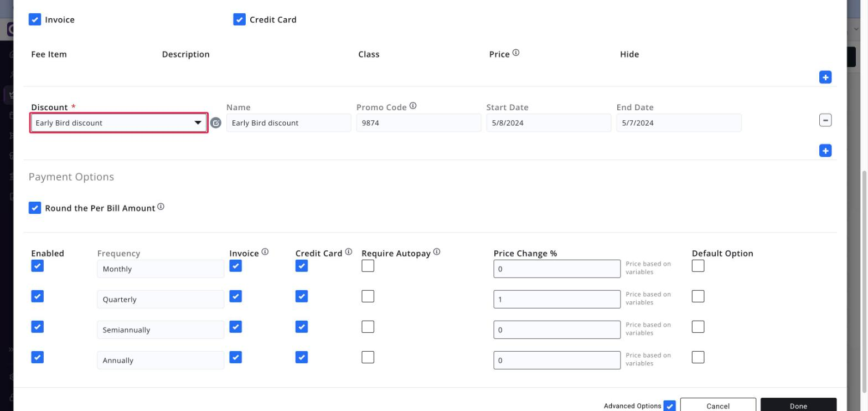This screenshot has height=411, width=868.
Task: Edit Monthly Price Change % field
Action: [557, 269]
